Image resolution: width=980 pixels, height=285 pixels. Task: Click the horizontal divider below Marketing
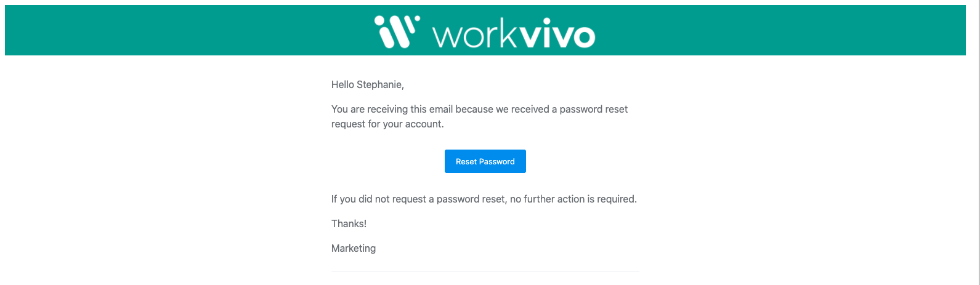click(x=485, y=271)
